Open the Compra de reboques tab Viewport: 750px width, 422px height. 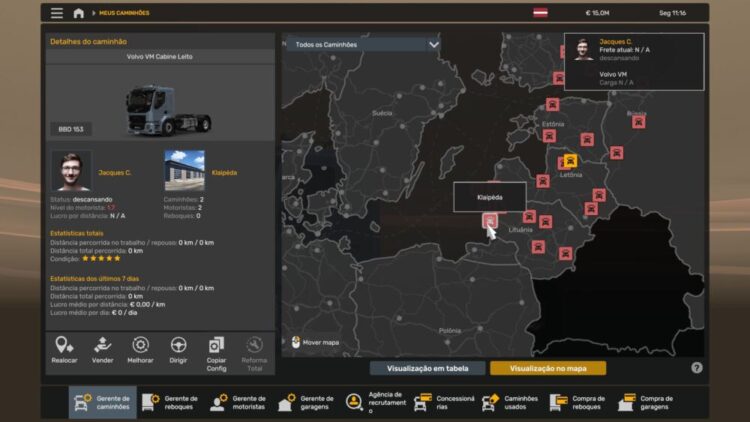pyautogui.click(x=579, y=402)
